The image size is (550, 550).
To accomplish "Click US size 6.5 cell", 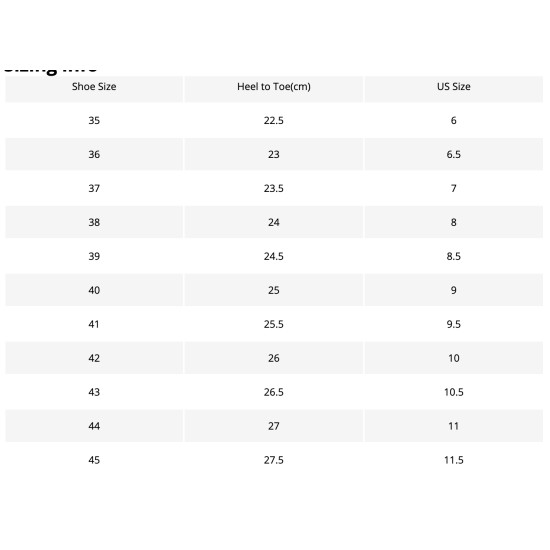I will point(454,154).
